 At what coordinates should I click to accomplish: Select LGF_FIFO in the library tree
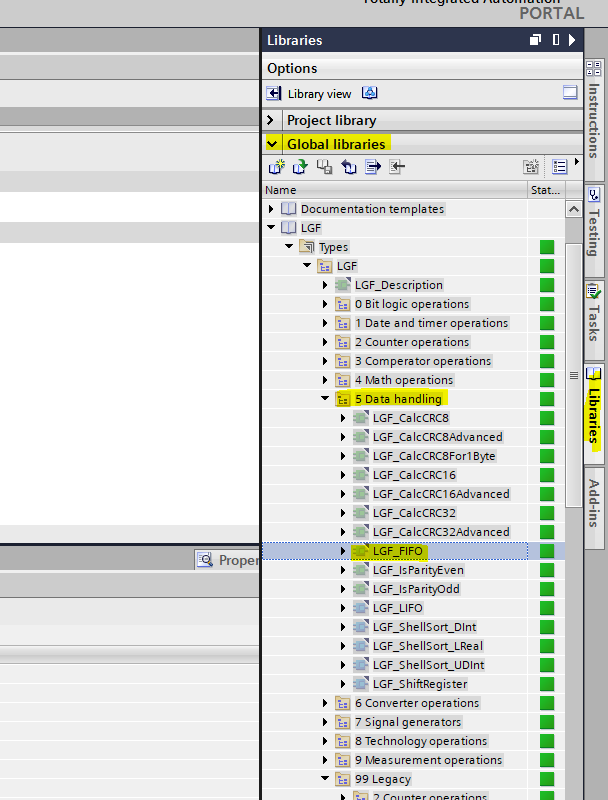tap(397, 551)
